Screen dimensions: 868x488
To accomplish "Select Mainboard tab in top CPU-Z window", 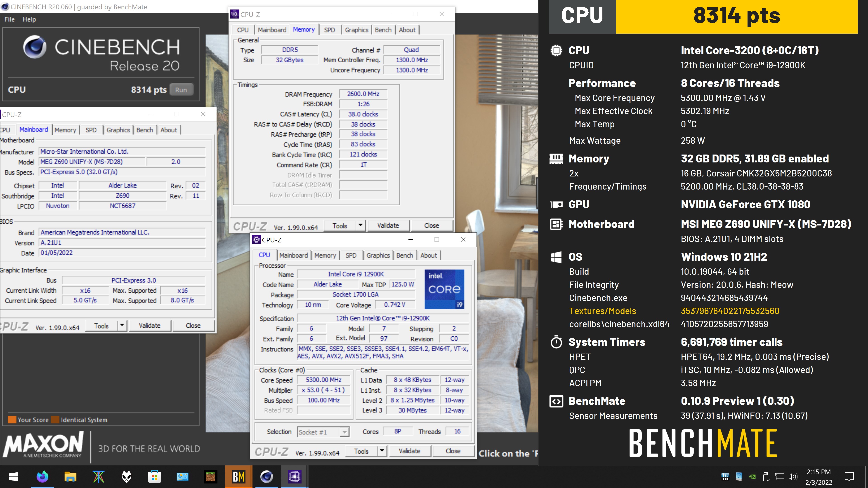I will point(272,30).
